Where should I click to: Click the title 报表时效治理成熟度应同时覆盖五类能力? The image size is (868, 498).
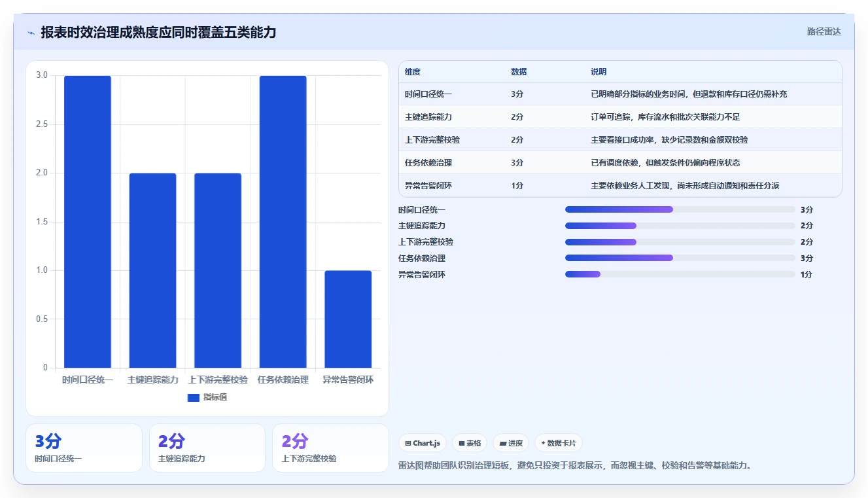158,32
